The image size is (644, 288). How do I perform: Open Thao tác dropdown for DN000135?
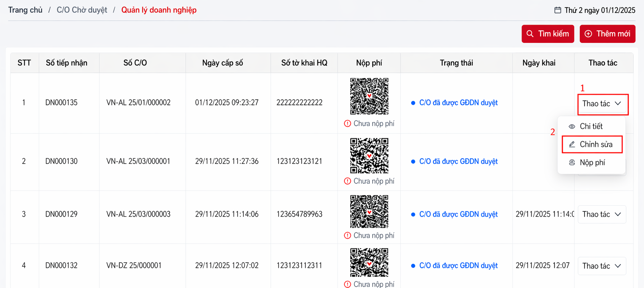(x=603, y=104)
